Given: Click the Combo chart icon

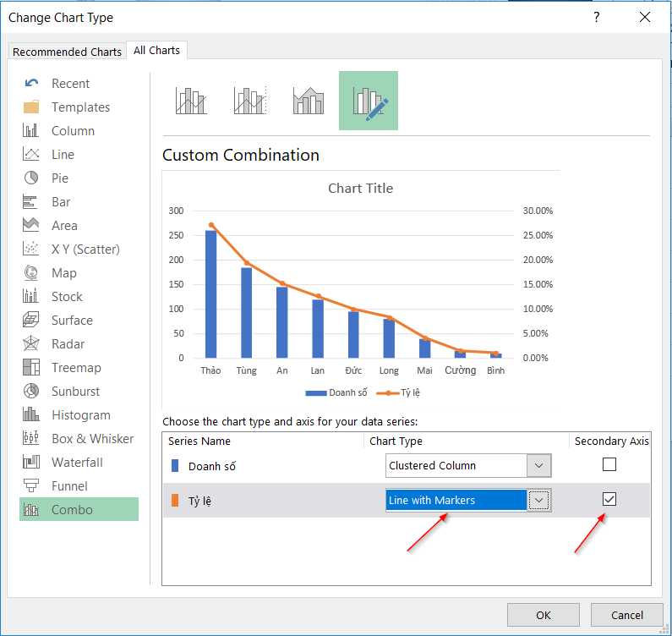Looking at the screenshot, I should click(x=31, y=509).
